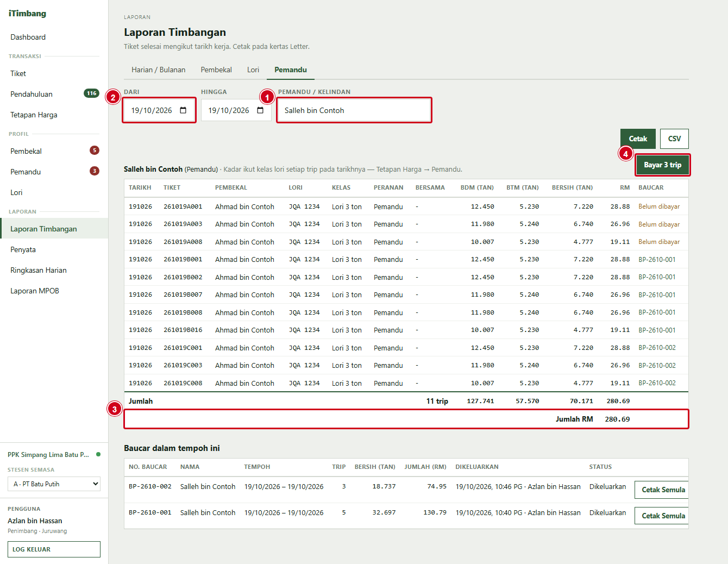Viewport: 728px width, 564px height.
Task: Click the Cetak button
Action: [638, 139]
